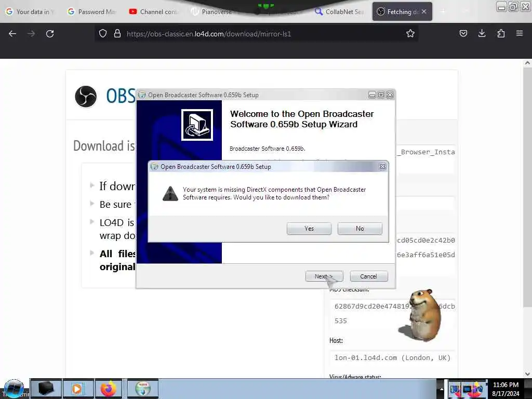Click the 'Be sure' bullet triangle
This screenshot has width=532, height=399.
point(91,204)
